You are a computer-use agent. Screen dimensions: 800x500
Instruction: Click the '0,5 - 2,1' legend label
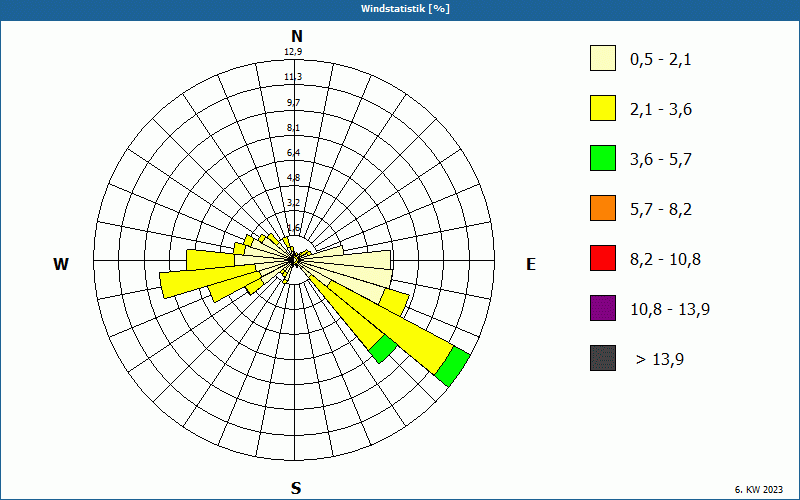(660, 60)
